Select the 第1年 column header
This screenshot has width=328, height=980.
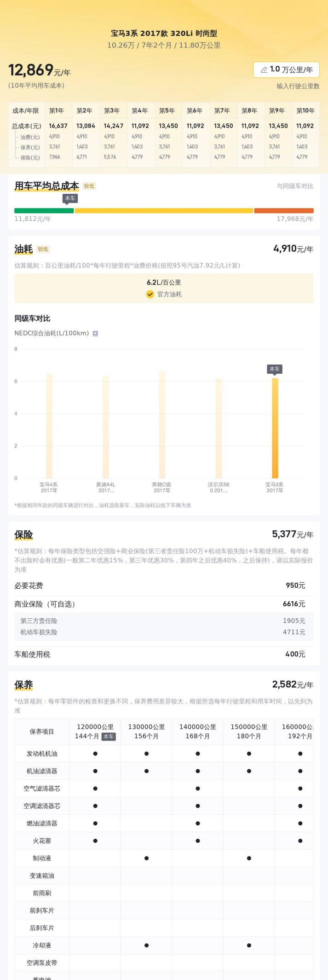[57, 110]
